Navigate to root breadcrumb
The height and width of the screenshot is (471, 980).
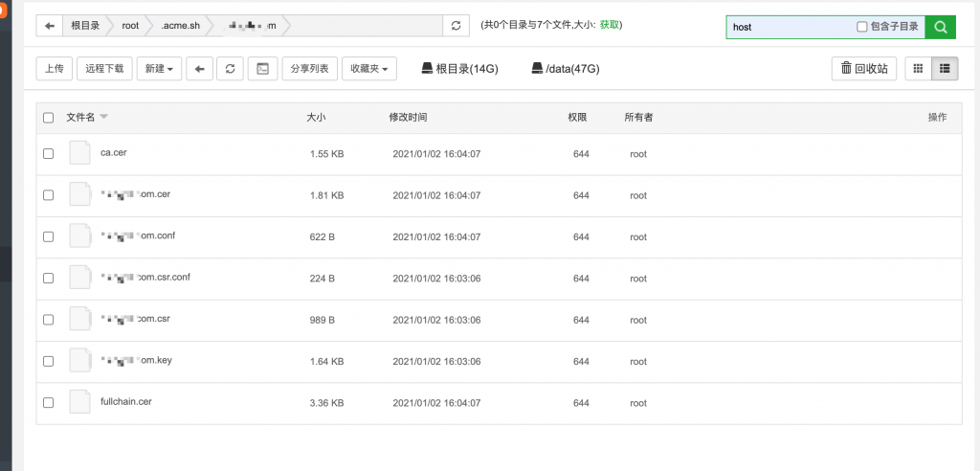coord(130,26)
